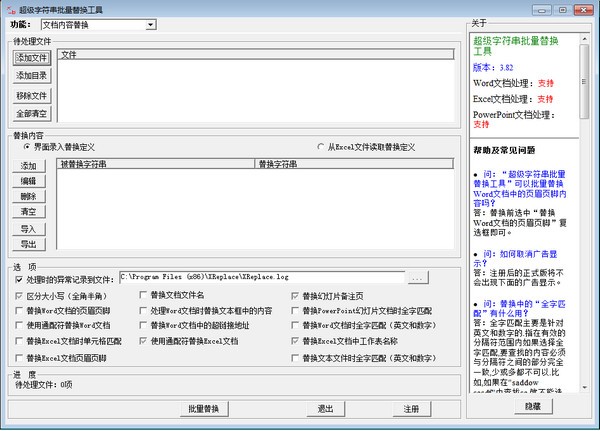The height and width of the screenshot is (431, 600).
Task: Click the 隐藏 button under the help panel
Action: click(532, 407)
